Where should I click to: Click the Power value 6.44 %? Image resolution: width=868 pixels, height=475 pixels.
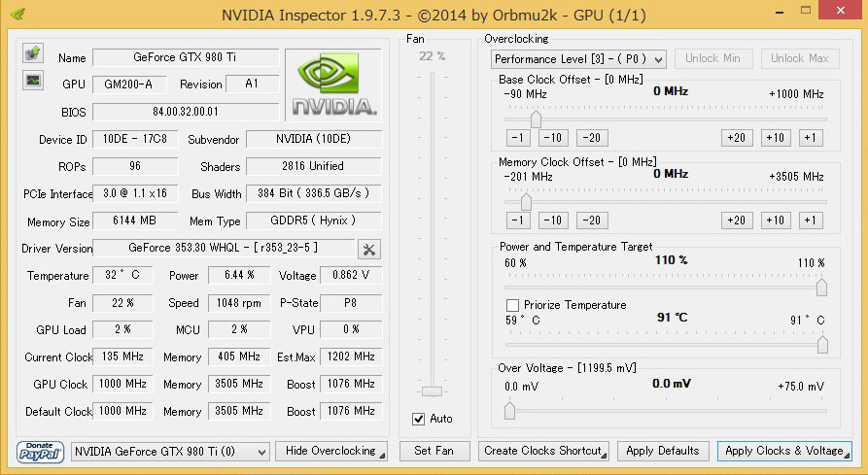239,275
